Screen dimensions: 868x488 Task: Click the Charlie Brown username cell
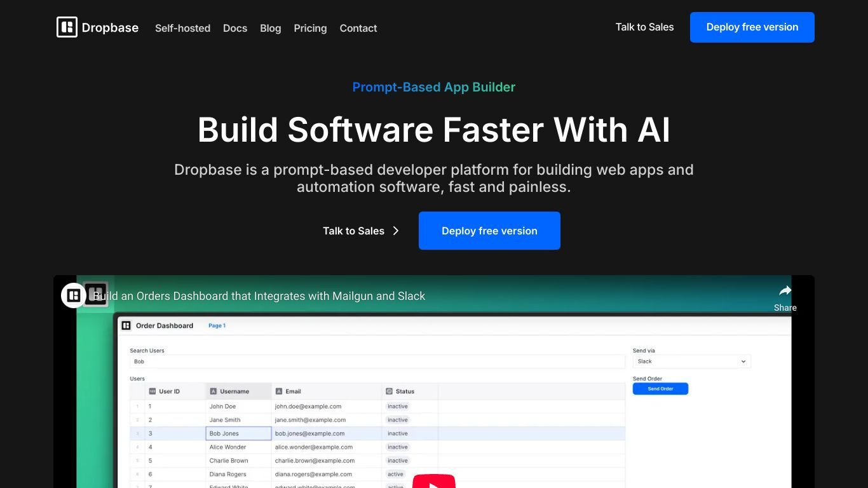[239, 461]
